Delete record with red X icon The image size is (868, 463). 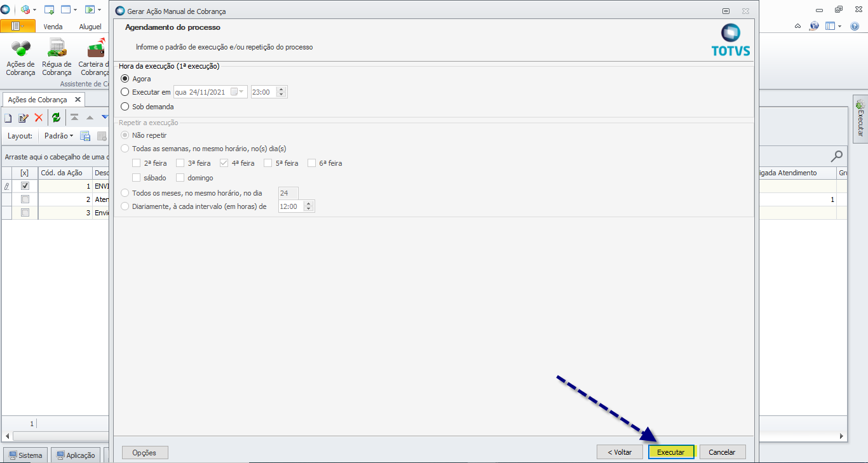point(39,117)
